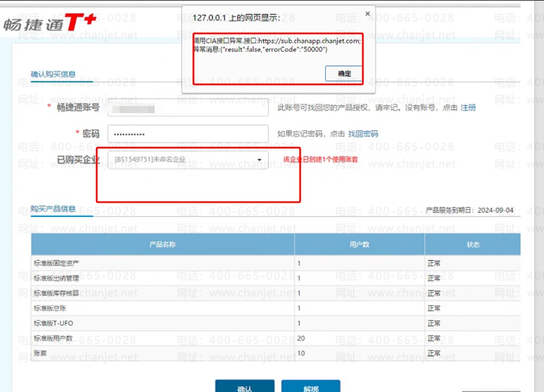Click into the 密码 password field
Image resolution: width=544 pixels, height=392 pixels.
click(x=188, y=134)
